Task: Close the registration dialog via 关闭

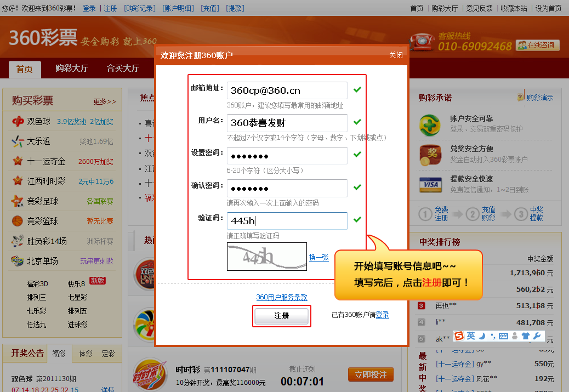Action: [x=396, y=55]
